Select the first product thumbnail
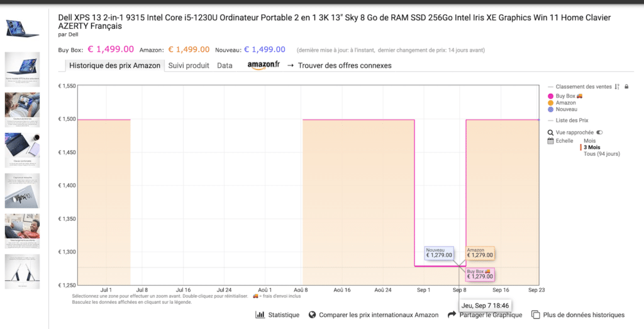Viewport: 644px width, 329px height. tap(23, 28)
